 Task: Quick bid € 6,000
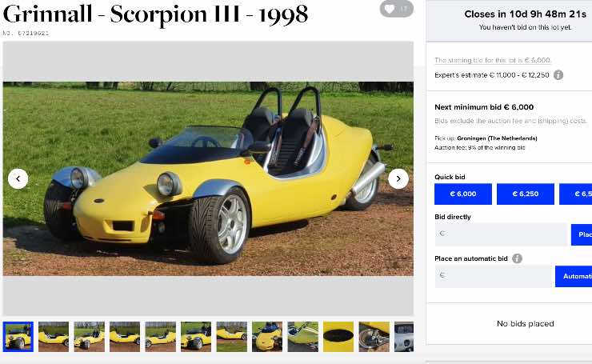[463, 194]
